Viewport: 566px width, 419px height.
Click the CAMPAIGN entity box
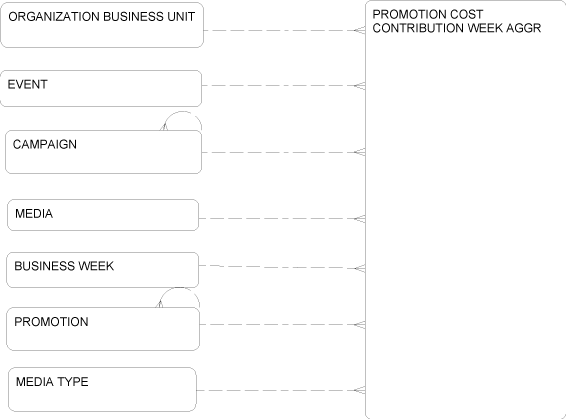(x=104, y=152)
